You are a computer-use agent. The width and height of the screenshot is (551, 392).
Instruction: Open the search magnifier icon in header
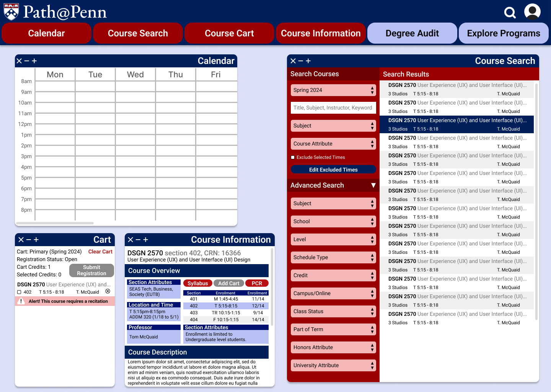(510, 13)
